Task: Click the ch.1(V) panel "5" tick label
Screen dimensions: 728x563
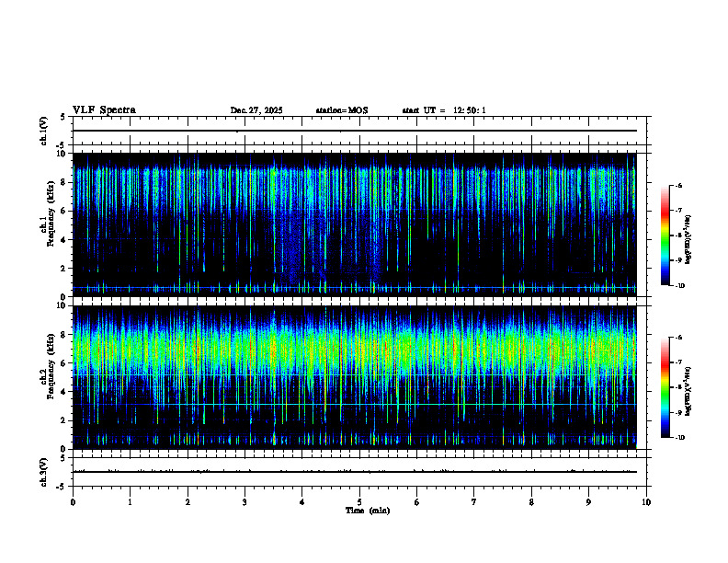Action: (x=63, y=117)
